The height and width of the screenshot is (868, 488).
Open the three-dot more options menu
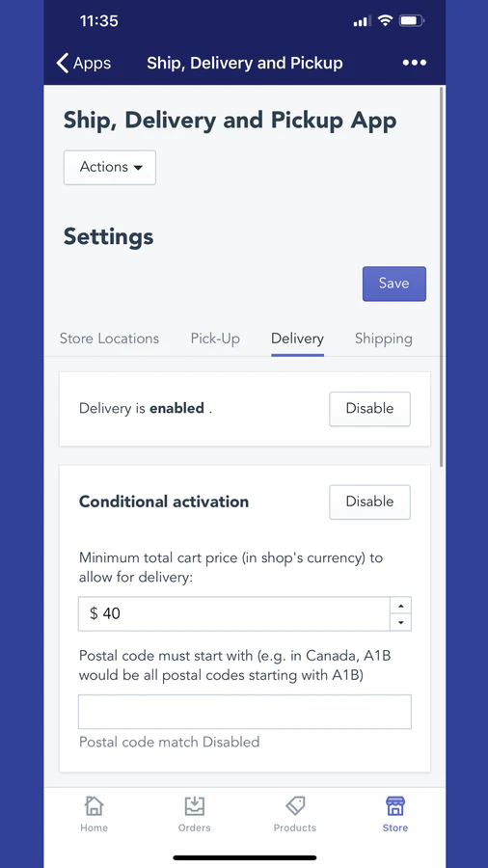point(415,63)
